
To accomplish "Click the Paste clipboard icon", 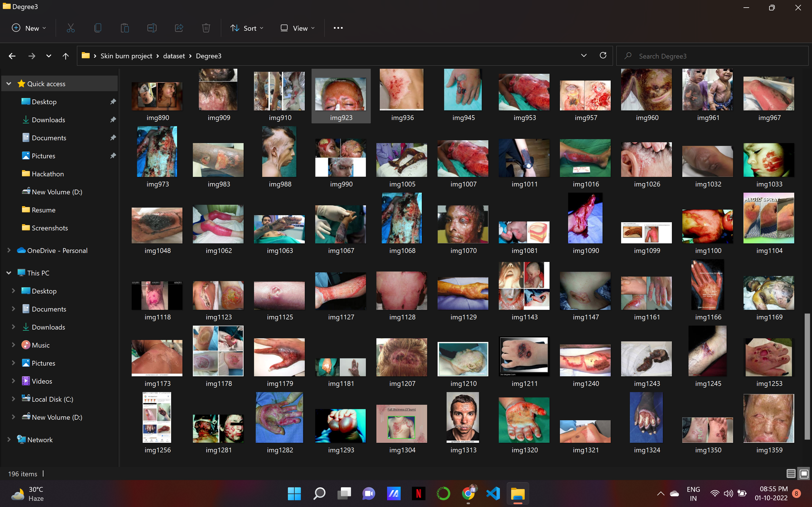I will pyautogui.click(x=125, y=28).
